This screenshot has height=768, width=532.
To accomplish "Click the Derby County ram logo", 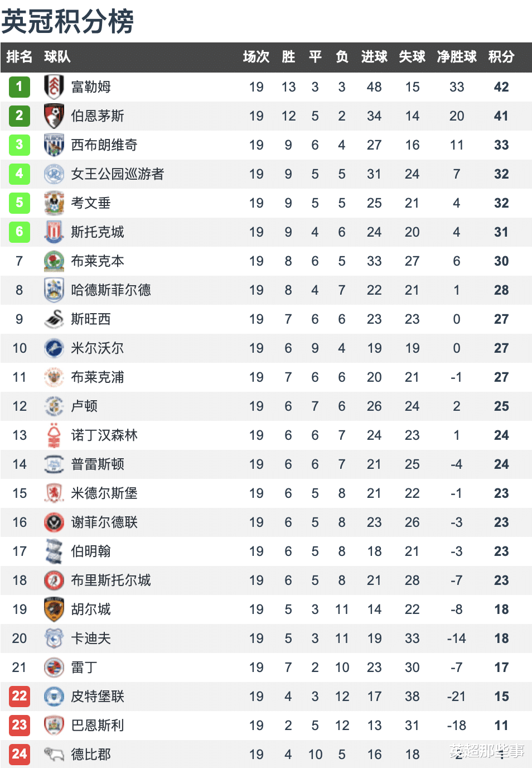I will click(x=54, y=754).
